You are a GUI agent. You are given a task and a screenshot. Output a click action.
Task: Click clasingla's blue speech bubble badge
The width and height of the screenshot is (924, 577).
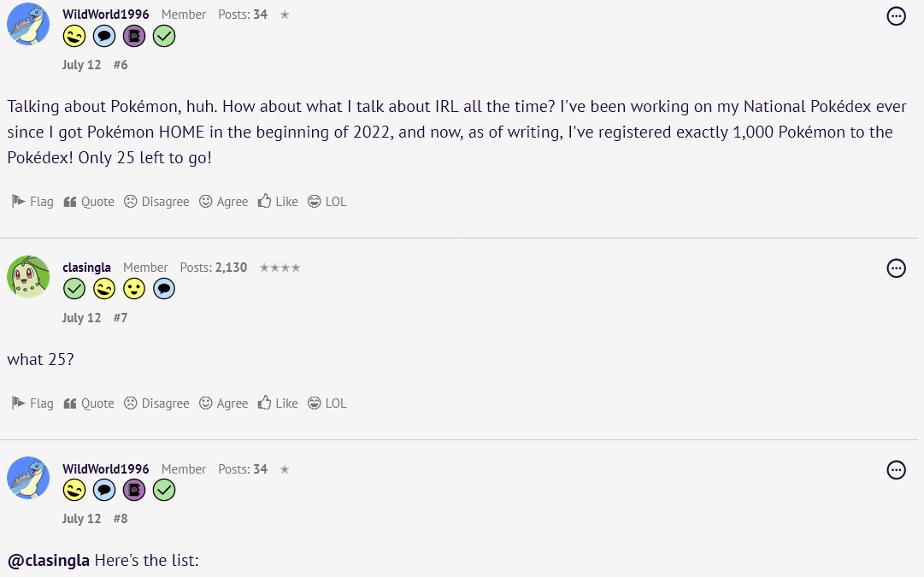pyautogui.click(x=164, y=289)
